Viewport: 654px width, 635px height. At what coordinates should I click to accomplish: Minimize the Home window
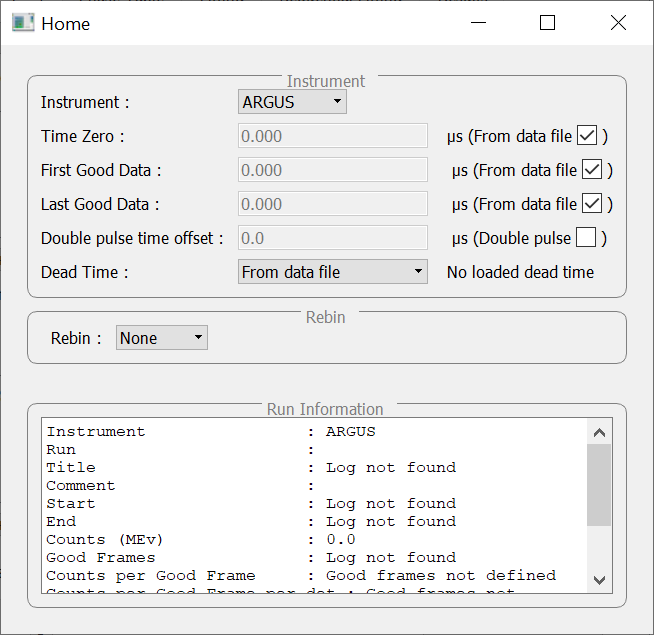pos(477,23)
